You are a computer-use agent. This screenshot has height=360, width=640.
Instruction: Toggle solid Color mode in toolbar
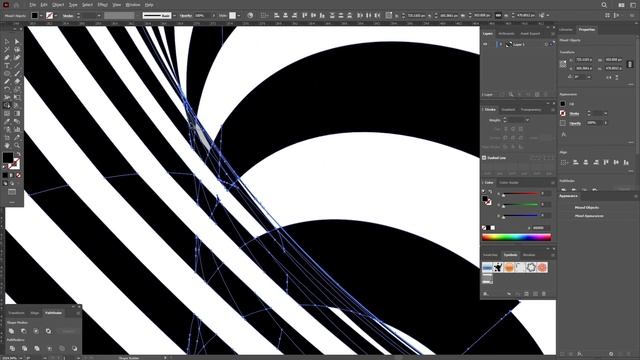5,175
